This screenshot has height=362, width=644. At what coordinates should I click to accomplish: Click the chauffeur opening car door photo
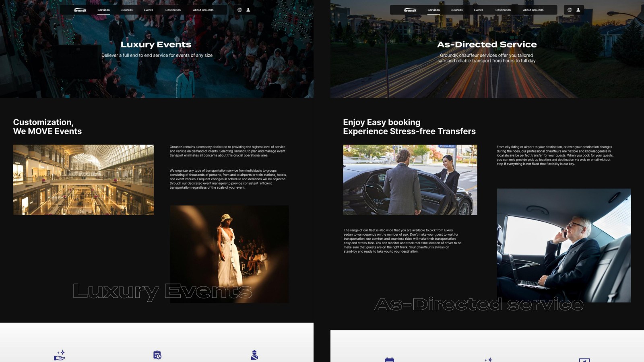(x=410, y=180)
